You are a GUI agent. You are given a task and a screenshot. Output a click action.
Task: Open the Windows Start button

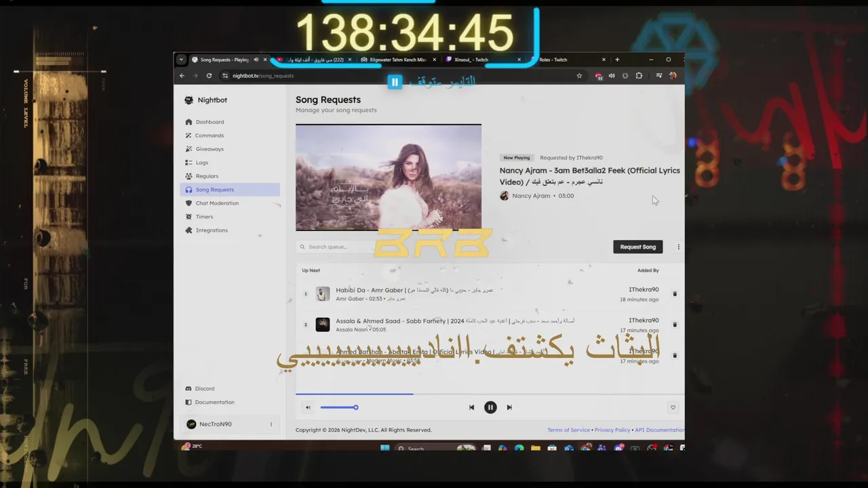click(385, 448)
